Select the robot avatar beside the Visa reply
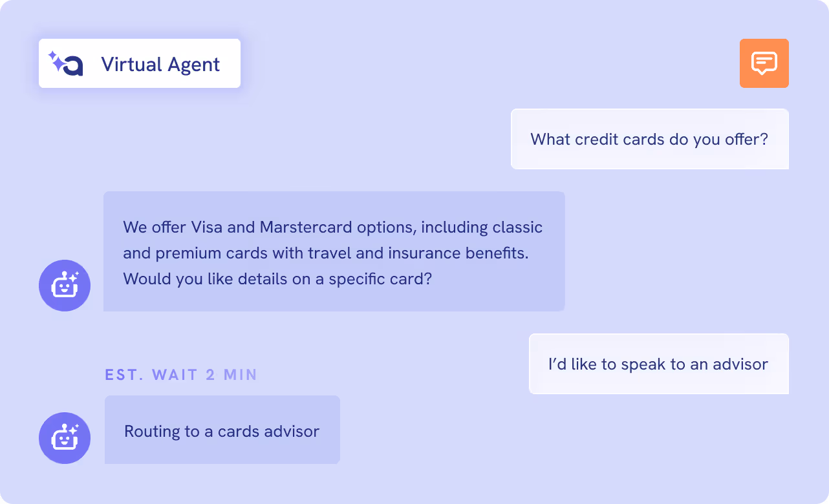 [x=65, y=286]
